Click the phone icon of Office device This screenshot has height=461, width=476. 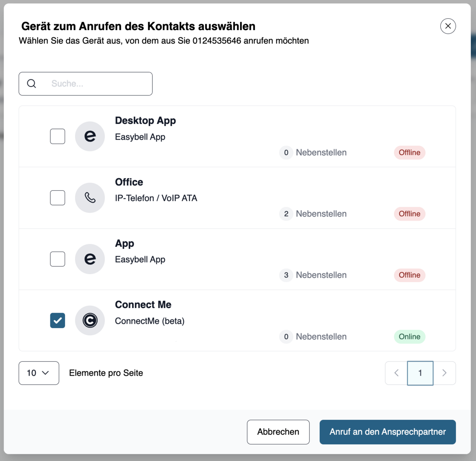click(x=90, y=198)
